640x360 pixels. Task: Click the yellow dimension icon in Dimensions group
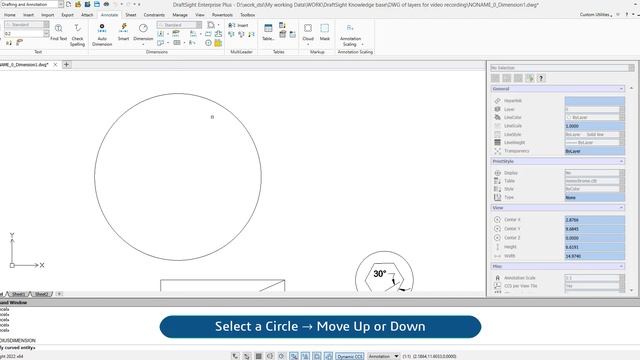point(218,43)
